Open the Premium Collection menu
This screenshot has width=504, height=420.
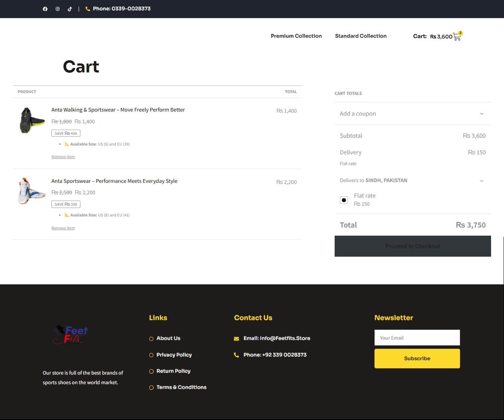click(x=296, y=36)
